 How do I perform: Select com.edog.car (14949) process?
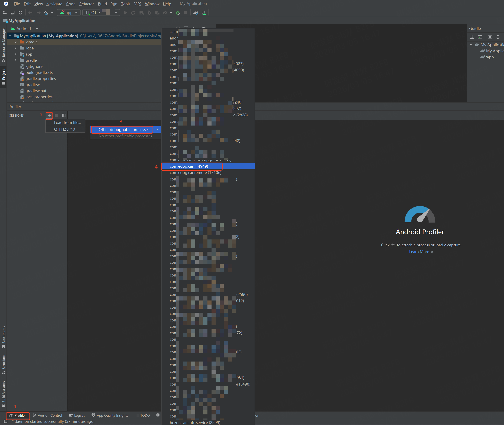208,166
